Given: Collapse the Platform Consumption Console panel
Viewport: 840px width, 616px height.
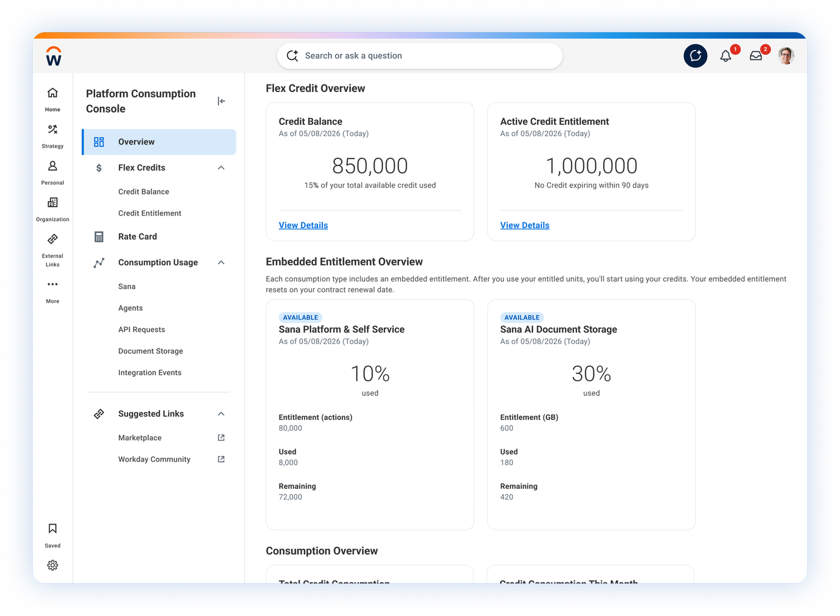Looking at the screenshot, I should pyautogui.click(x=221, y=101).
